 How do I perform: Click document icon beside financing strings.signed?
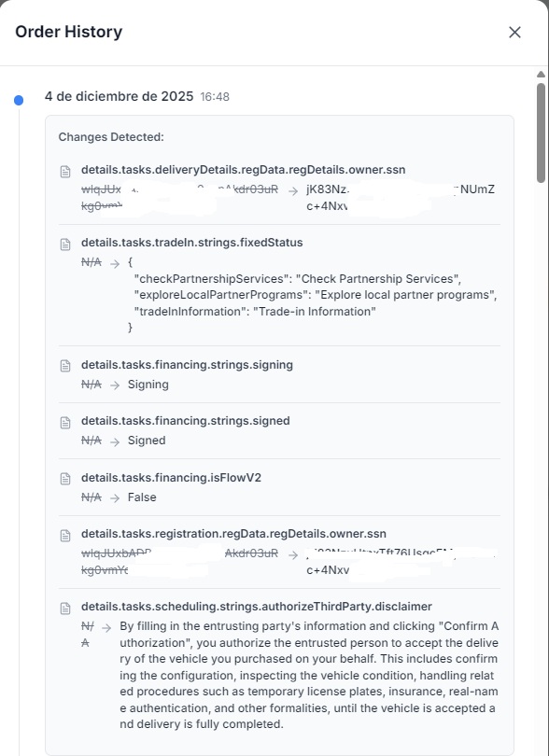pos(65,423)
